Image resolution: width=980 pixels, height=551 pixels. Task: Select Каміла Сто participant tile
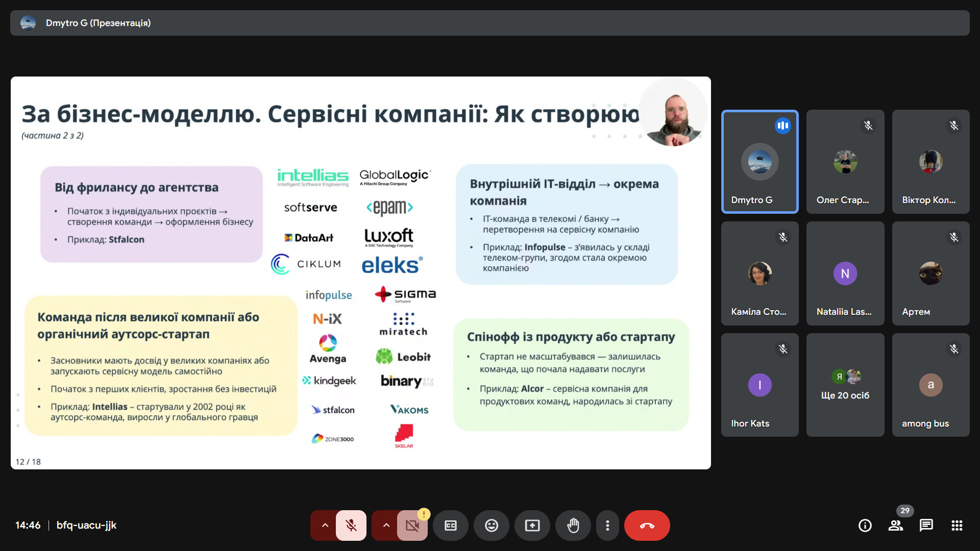pos(760,273)
